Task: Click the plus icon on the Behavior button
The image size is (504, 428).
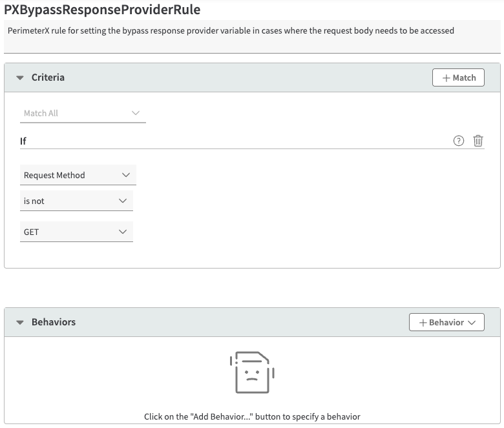Action: tap(423, 322)
